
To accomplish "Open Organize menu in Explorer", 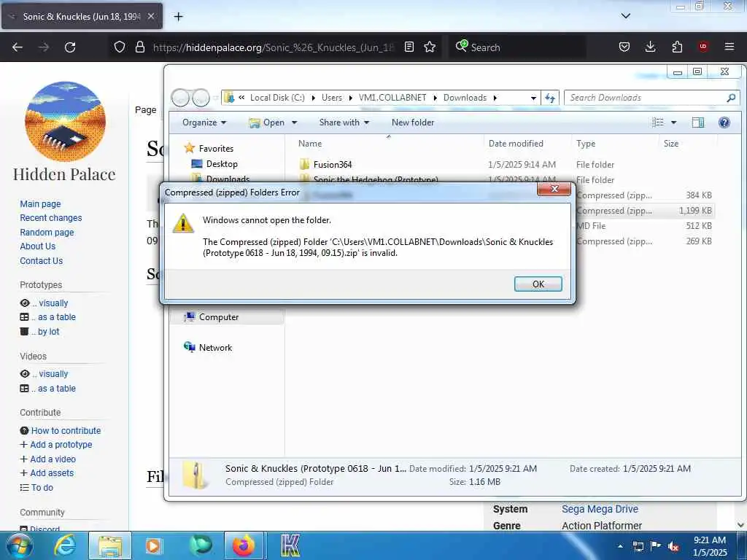I will (204, 122).
